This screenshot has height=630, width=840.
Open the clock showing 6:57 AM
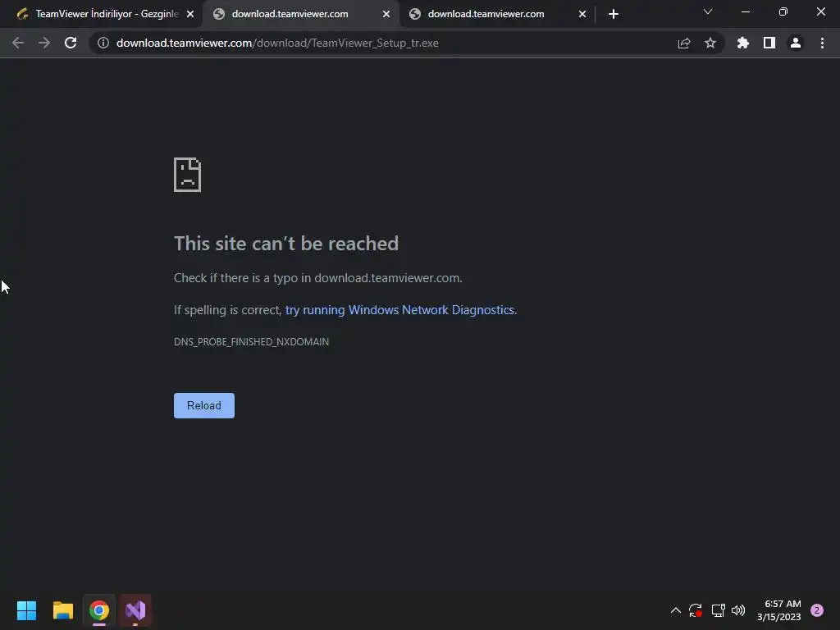(779, 610)
